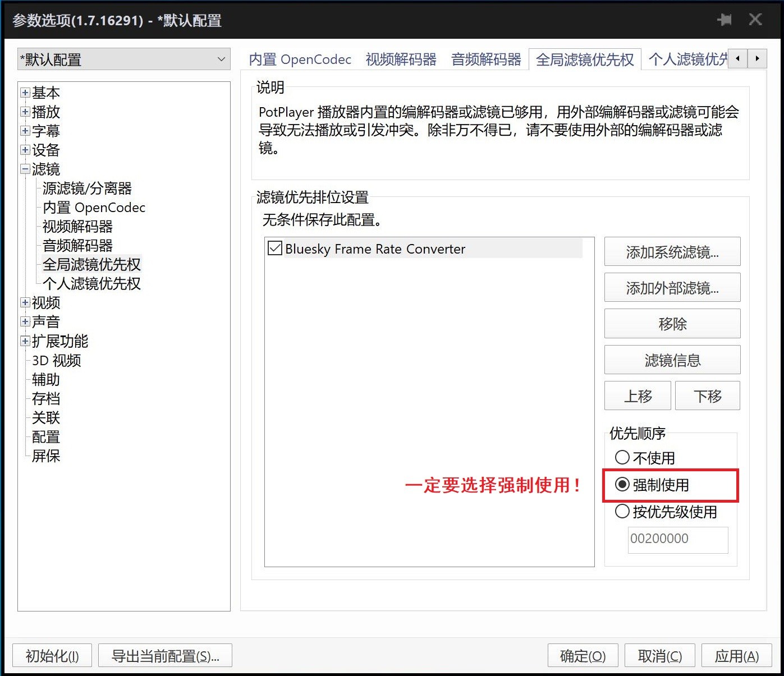
Task: Select the 不使用 radio option
Action: 622,458
